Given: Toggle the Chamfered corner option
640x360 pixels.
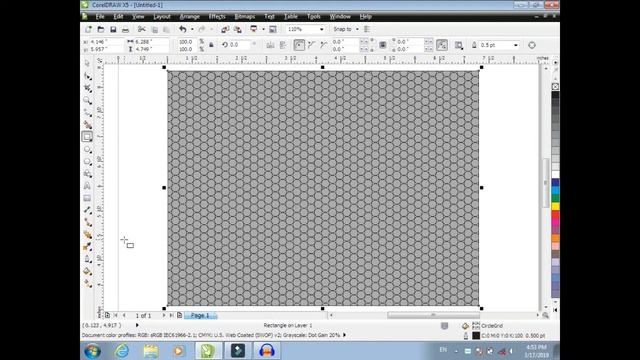Looking at the screenshot, I should click(x=324, y=45).
